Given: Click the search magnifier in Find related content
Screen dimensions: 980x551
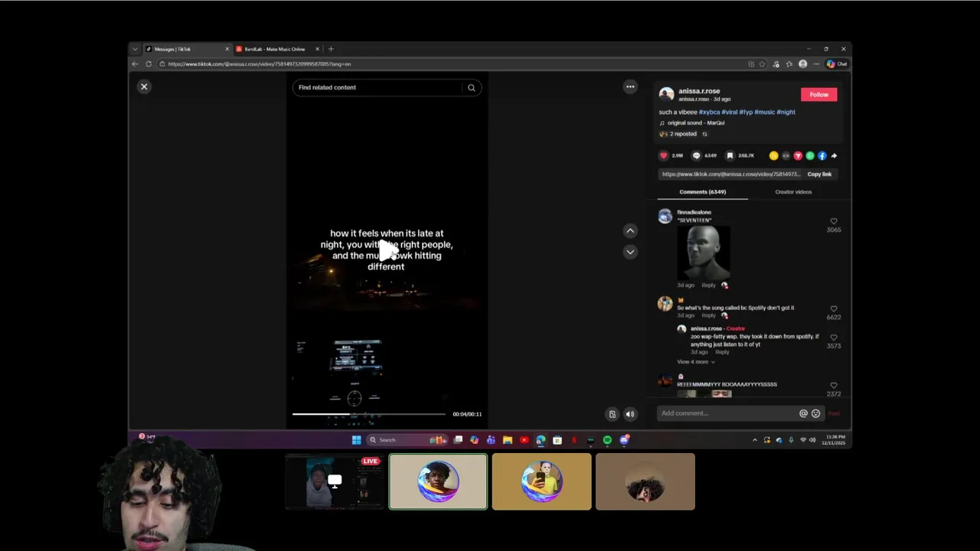Looking at the screenshot, I should coord(472,87).
